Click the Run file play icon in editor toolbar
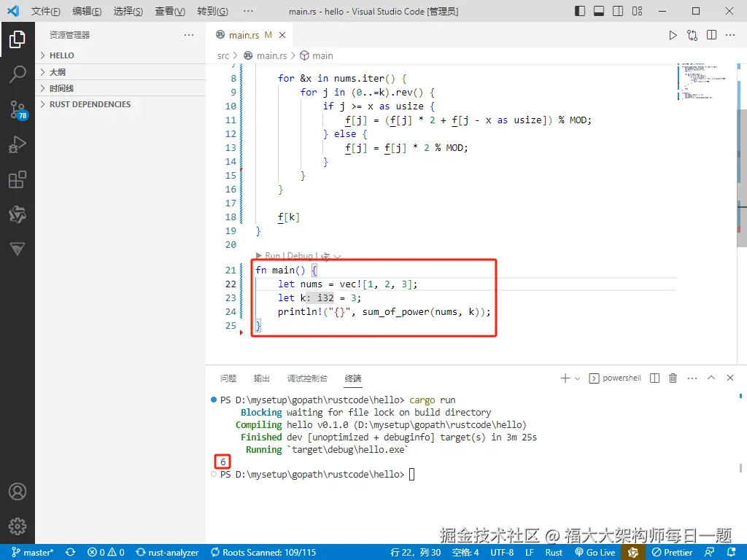Image resolution: width=747 pixels, height=560 pixels. click(673, 35)
